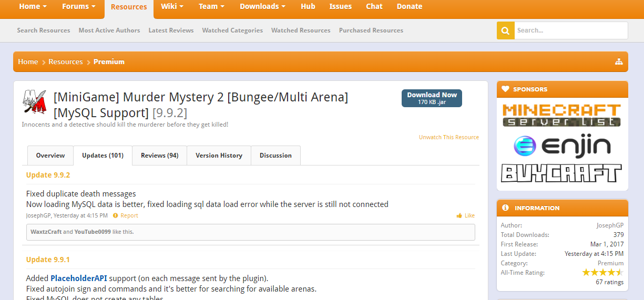Open the Hub navigation item
The width and height of the screenshot is (644, 300).
pos(308,7)
